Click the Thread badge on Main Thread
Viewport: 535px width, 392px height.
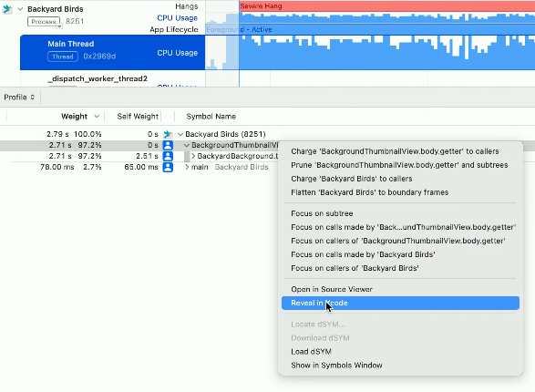click(63, 57)
